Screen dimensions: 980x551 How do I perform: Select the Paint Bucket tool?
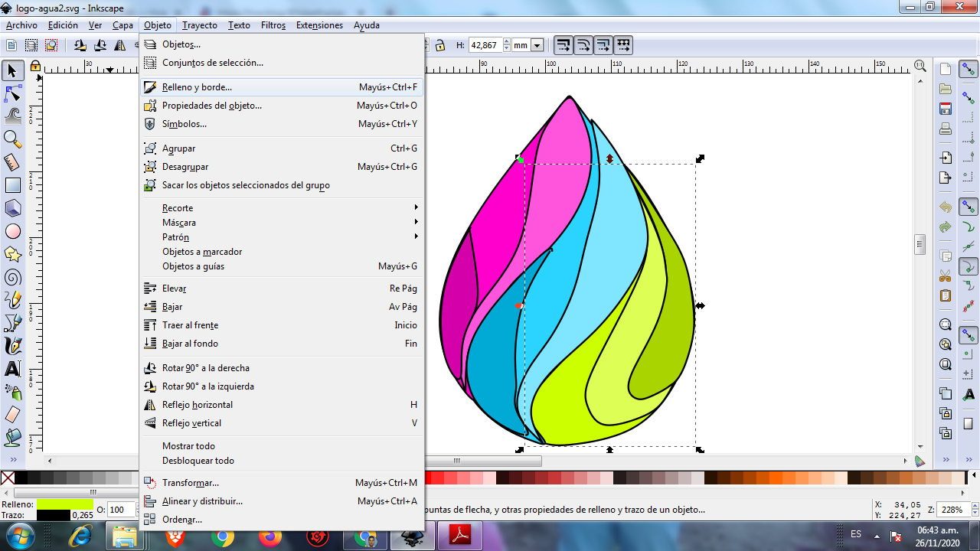[x=12, y=437]
